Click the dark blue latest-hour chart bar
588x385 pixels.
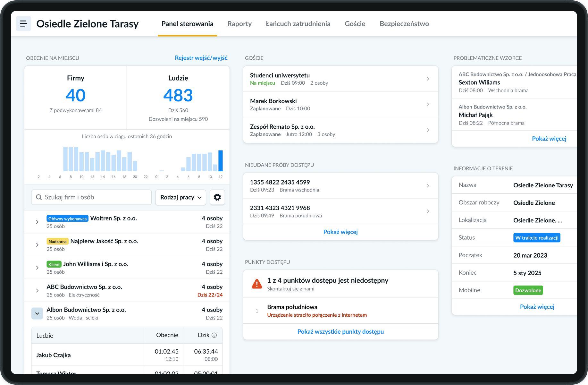(x=221, y=161)
